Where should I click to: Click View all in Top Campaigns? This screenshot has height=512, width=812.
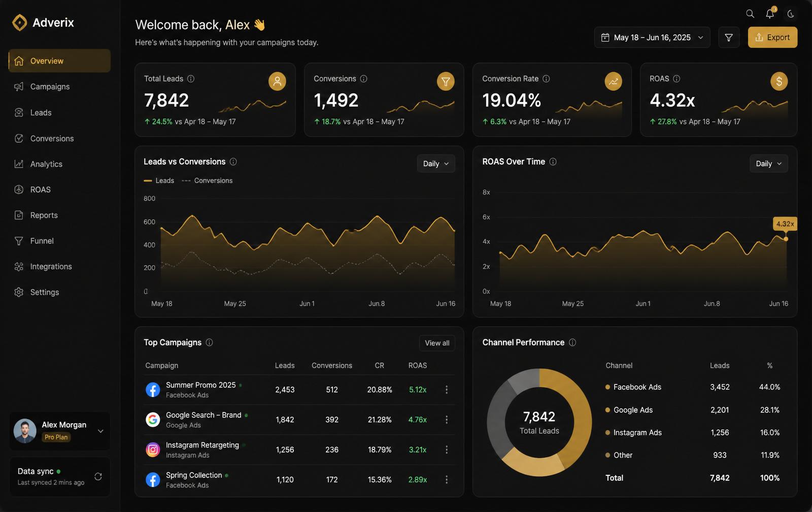437,343
